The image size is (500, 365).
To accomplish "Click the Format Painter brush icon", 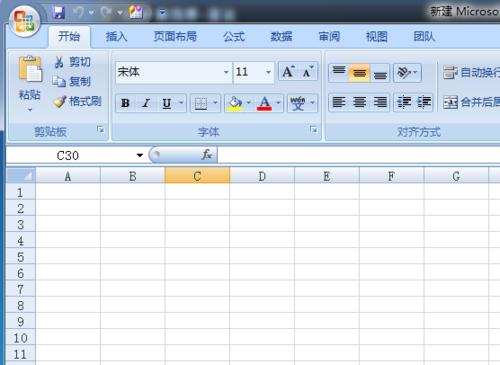I will coord(60,102).
